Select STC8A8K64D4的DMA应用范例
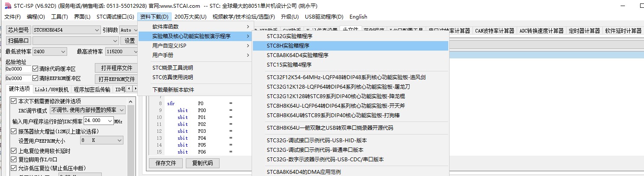 coord(351,172)
